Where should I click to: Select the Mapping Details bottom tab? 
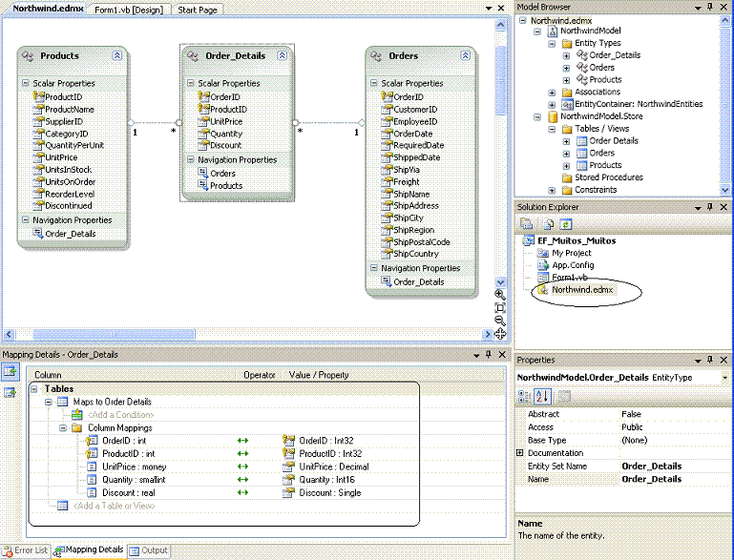point(89,550)
